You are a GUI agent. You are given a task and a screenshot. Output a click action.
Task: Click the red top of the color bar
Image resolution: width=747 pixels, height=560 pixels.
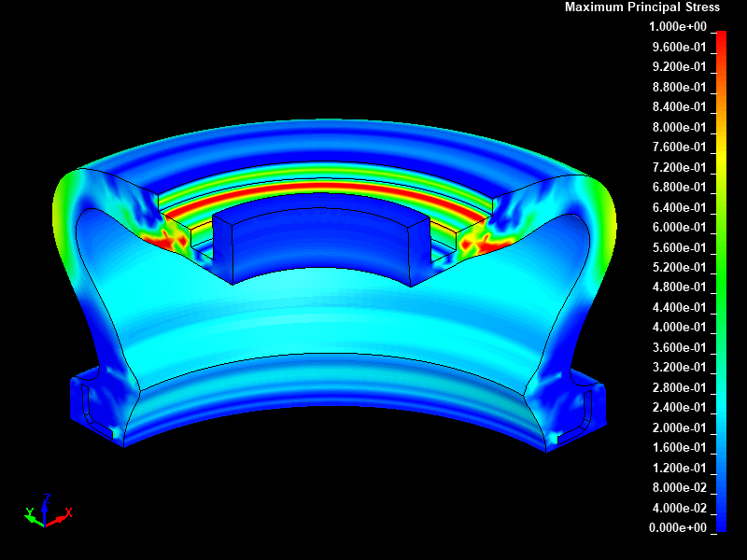[x=721, y=37]
